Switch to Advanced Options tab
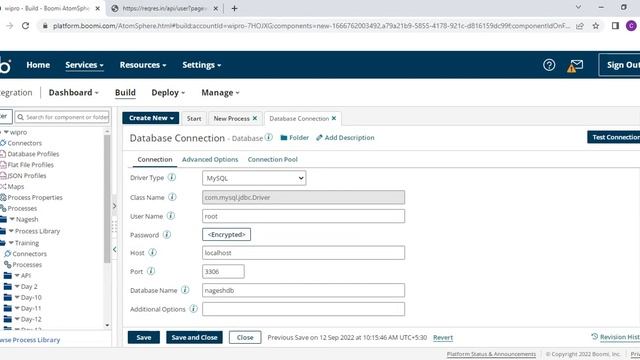 pyautogui.click(x=210, y=159)
